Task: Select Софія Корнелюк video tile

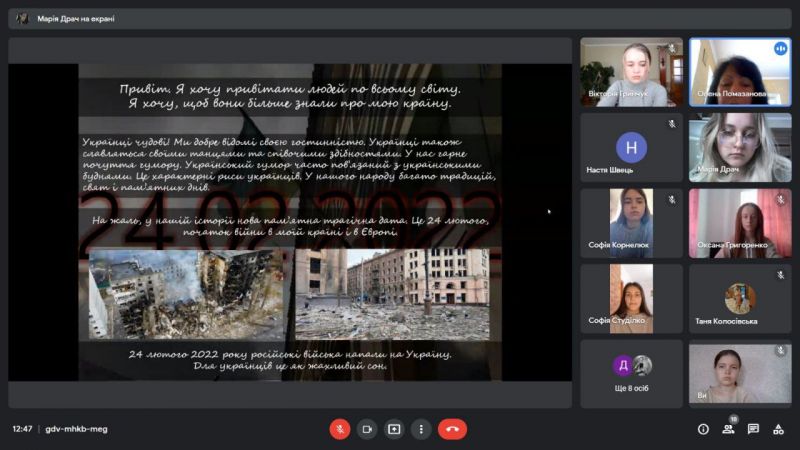Action: 631,223
